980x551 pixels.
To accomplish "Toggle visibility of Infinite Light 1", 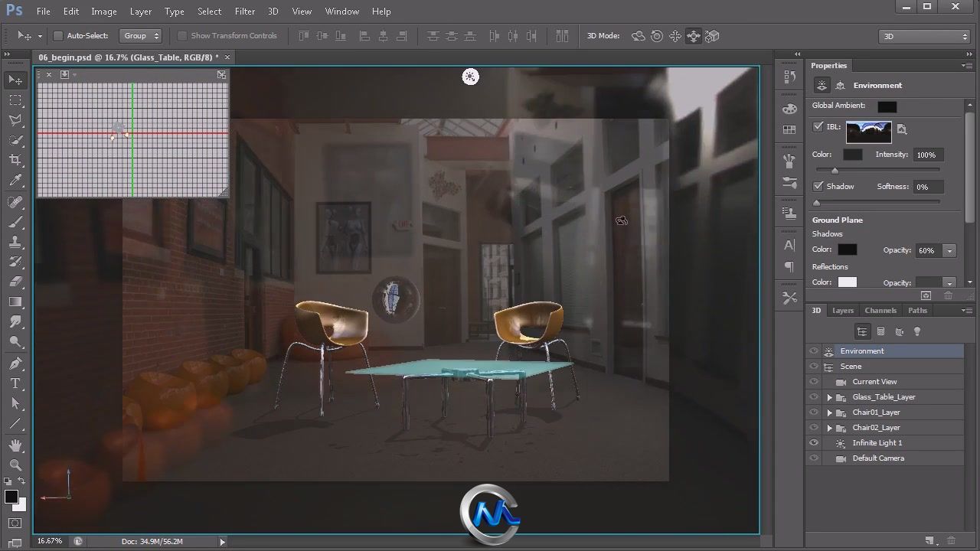I will click(814, 443).
